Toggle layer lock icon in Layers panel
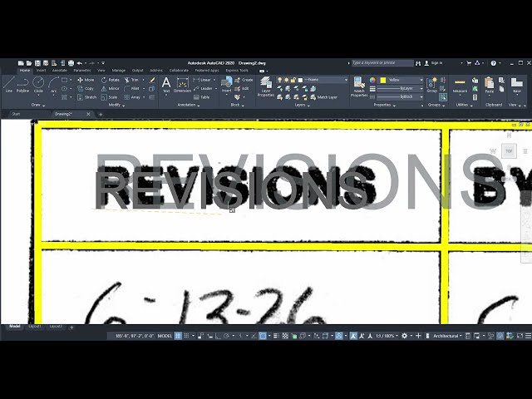The height and width of the screenshot is (399, 532). coord(293,80)
